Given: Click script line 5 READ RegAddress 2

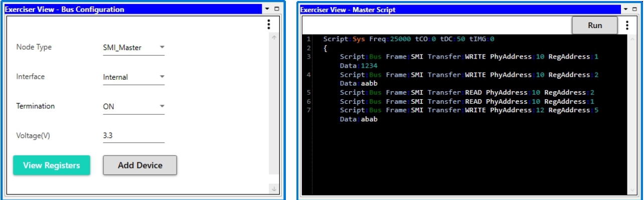Looking at the screenshot, I should [467, 93].
